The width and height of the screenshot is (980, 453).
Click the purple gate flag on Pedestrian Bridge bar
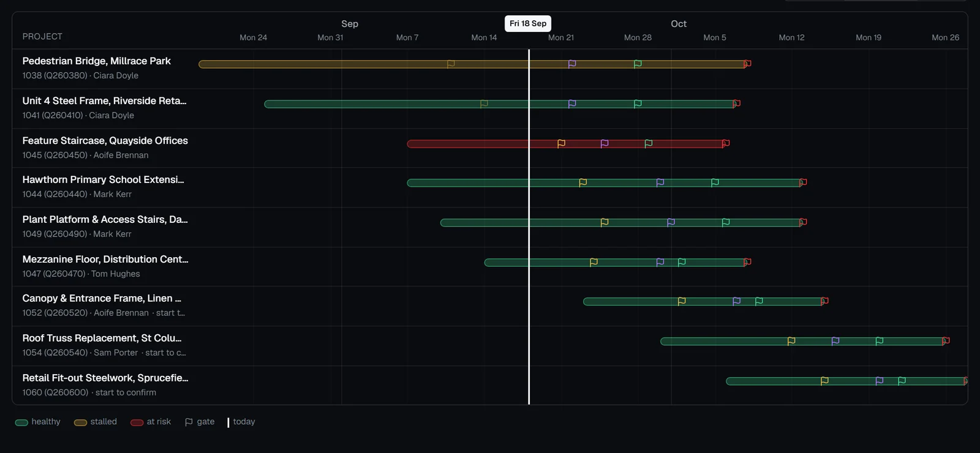click(572, 64)
